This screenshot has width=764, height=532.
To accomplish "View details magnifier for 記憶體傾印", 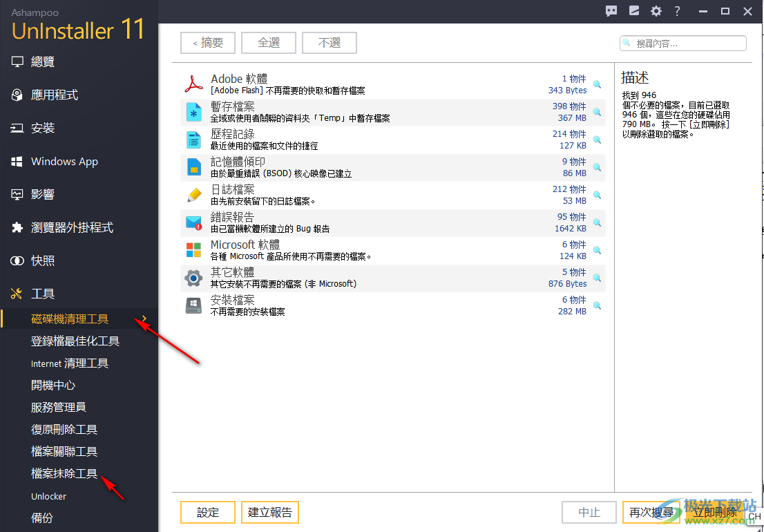I will (x=597, y=168).
